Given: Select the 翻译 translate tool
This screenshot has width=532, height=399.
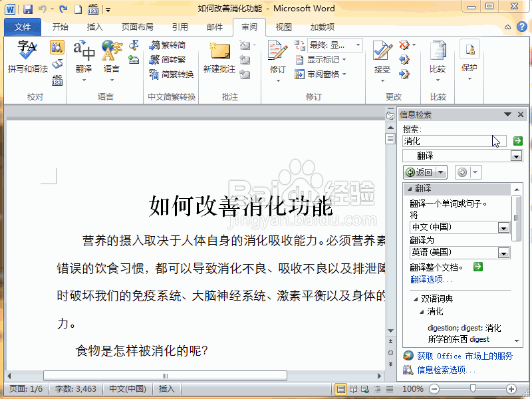Looking at the screenshot, I should click(83, 57).
